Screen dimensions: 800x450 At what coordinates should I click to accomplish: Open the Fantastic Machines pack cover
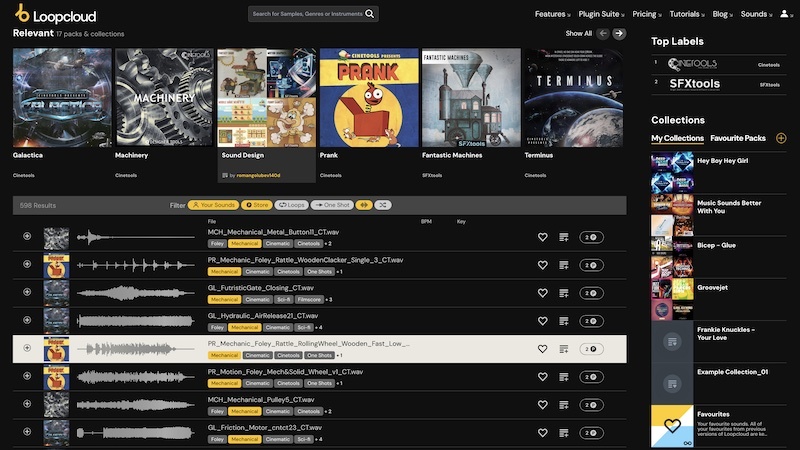point(471,97)
